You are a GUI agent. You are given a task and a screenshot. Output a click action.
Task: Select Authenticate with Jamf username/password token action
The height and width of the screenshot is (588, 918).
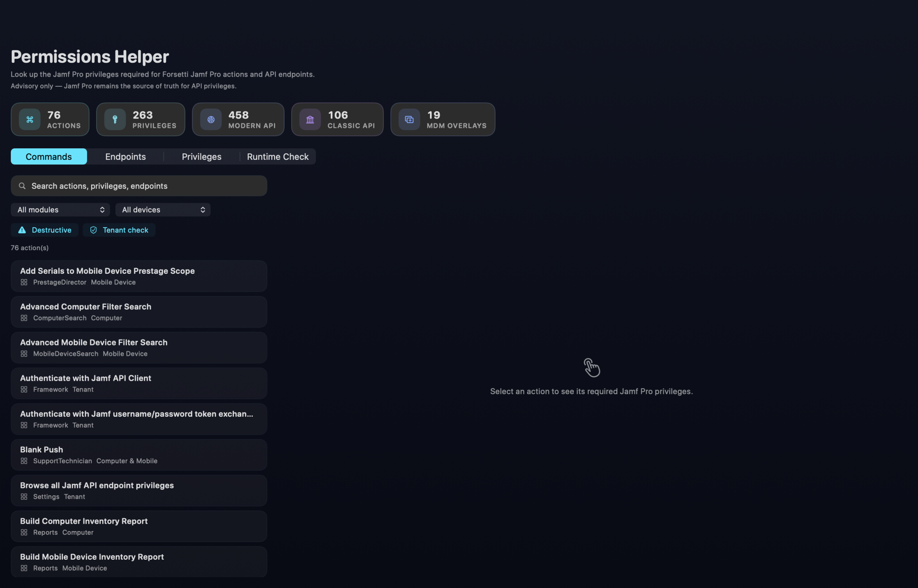[x=139, y=419]
